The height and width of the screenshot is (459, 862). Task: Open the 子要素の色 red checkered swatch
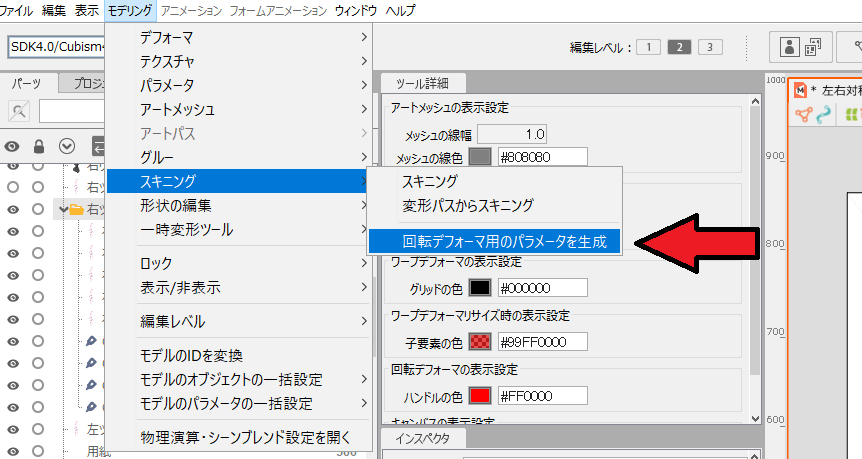point(480,342)
